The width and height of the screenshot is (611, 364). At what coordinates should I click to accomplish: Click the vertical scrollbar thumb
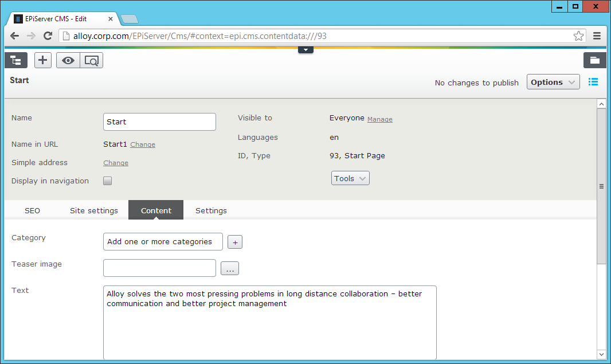point(601,186)
